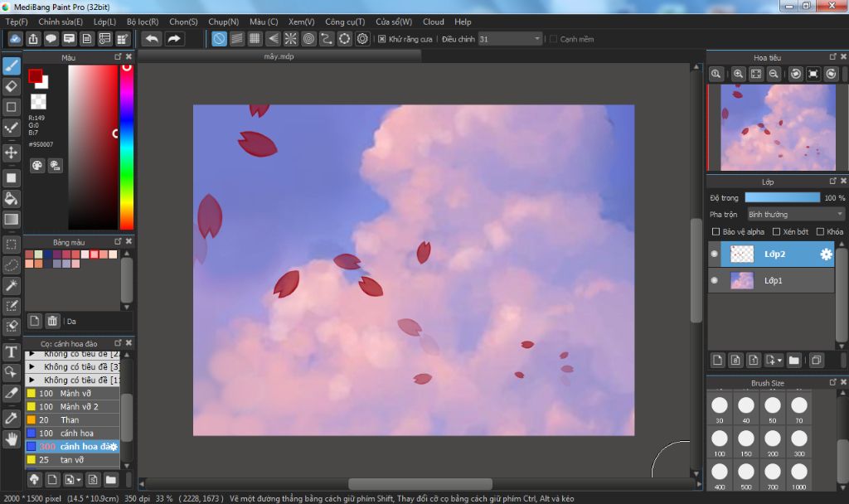
Task: Click the horizontal canvas scrollbar
Action: coord(420,483)
